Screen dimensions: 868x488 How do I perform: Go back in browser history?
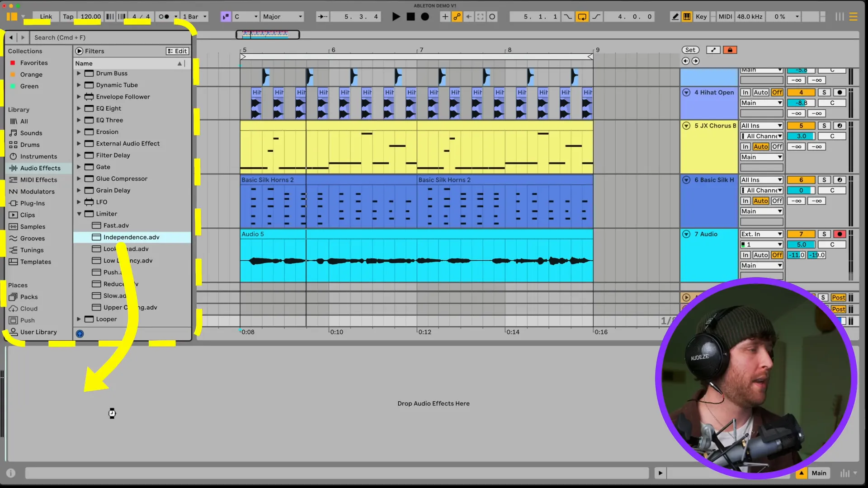[11, 38]
